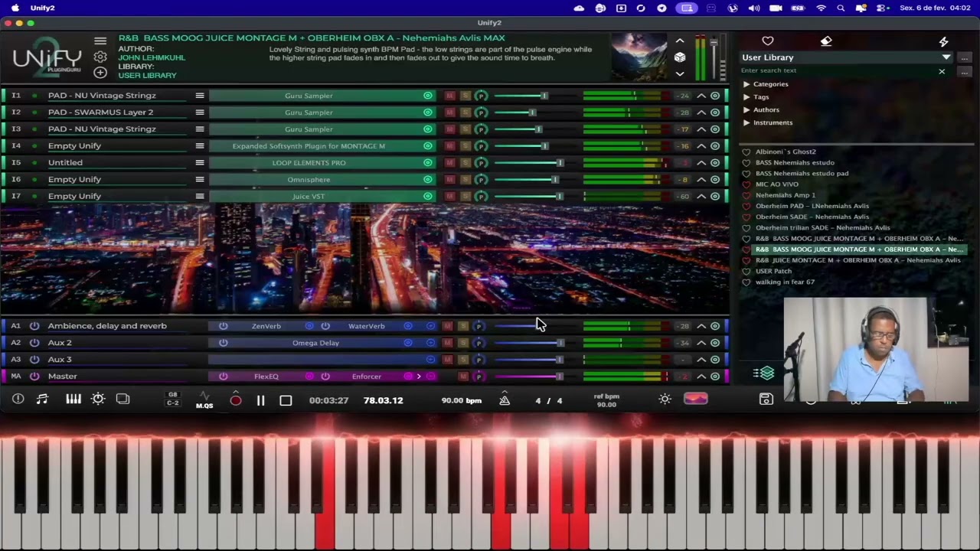Viewport: 980px width, 551px height.
Task: Open the Wi-Fi menu in the macOS menu bar
Action: coord(822,8)
